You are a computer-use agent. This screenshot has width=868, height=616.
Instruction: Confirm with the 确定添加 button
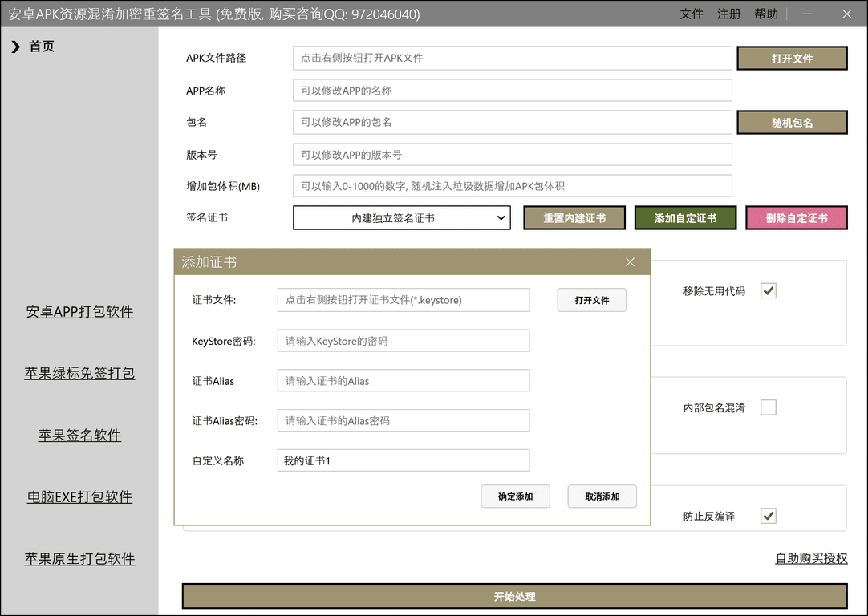coord(515,496)
